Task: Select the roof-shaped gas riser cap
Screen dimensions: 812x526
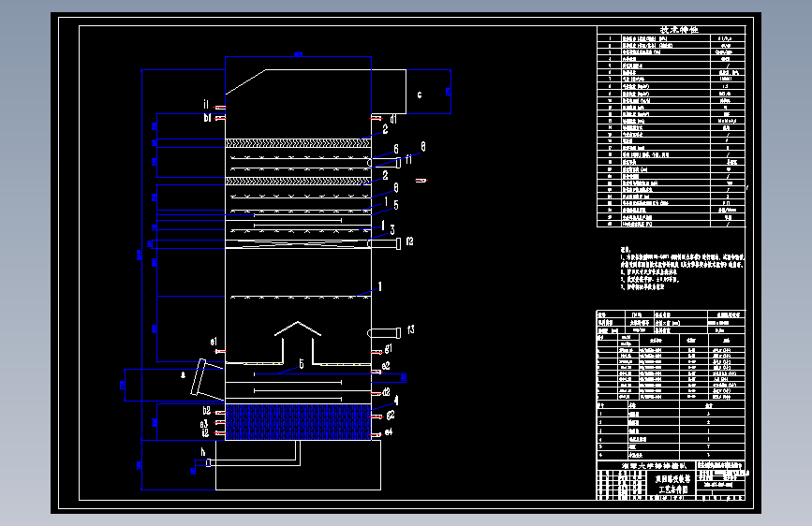Action: click(298, 329)
